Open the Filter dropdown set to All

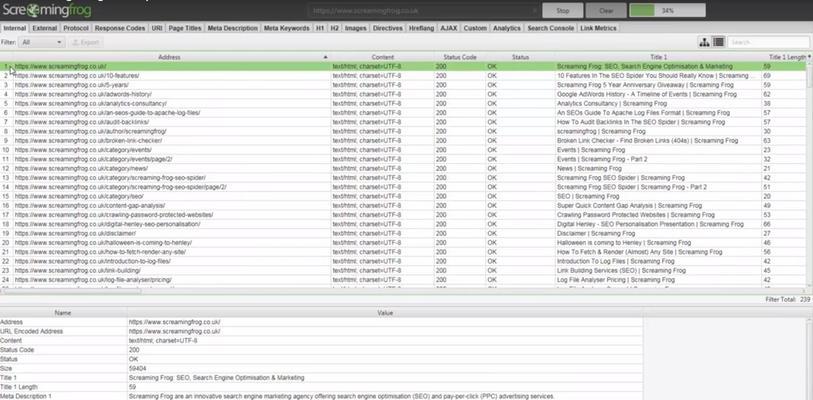pyautogui.click(x=41, y=43)
